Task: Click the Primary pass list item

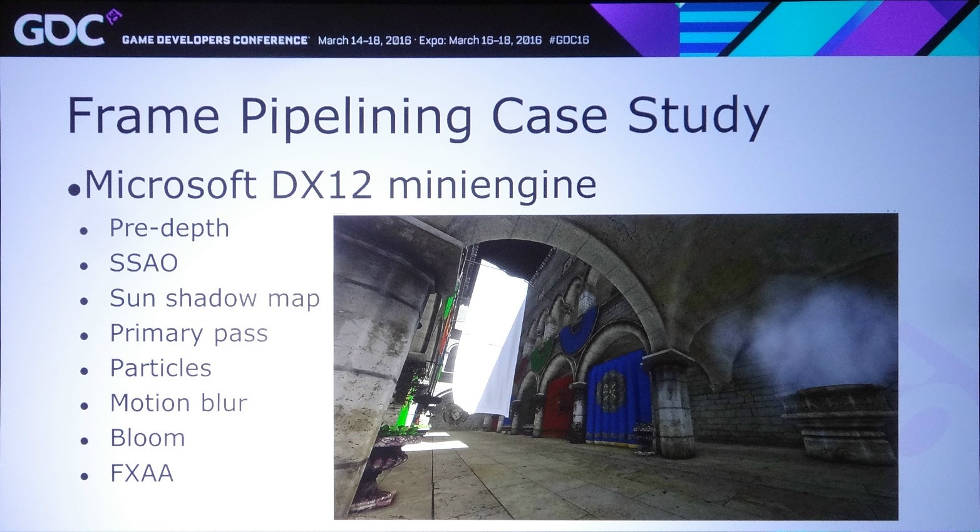Action: (188, 334)
